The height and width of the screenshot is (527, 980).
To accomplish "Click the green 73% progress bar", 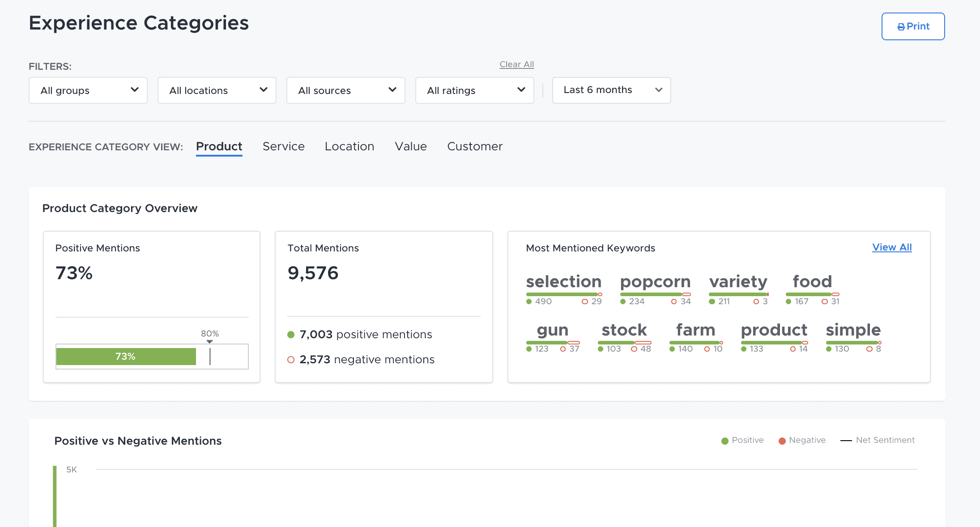I will [126, 357].
